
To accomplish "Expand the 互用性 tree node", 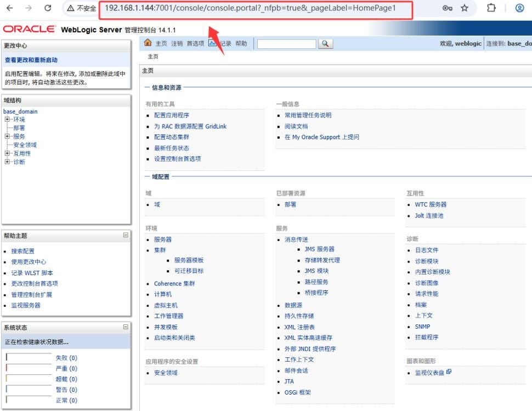I will (7, 153).
